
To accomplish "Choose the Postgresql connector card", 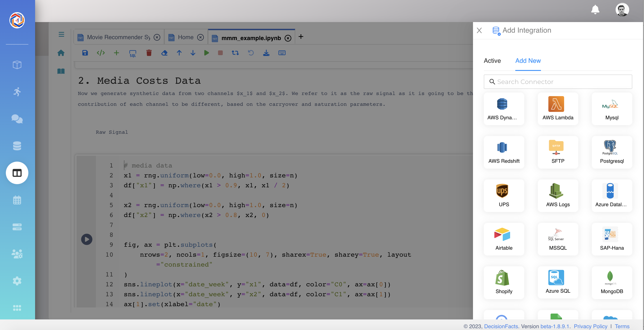I will tap(612, 152).
